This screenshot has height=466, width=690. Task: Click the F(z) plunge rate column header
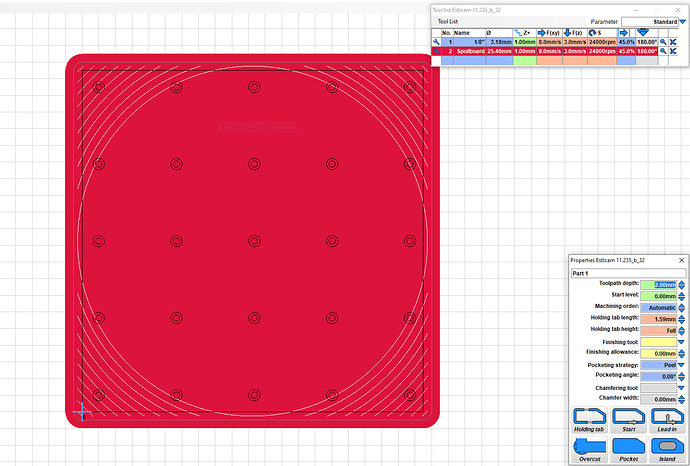575,33
